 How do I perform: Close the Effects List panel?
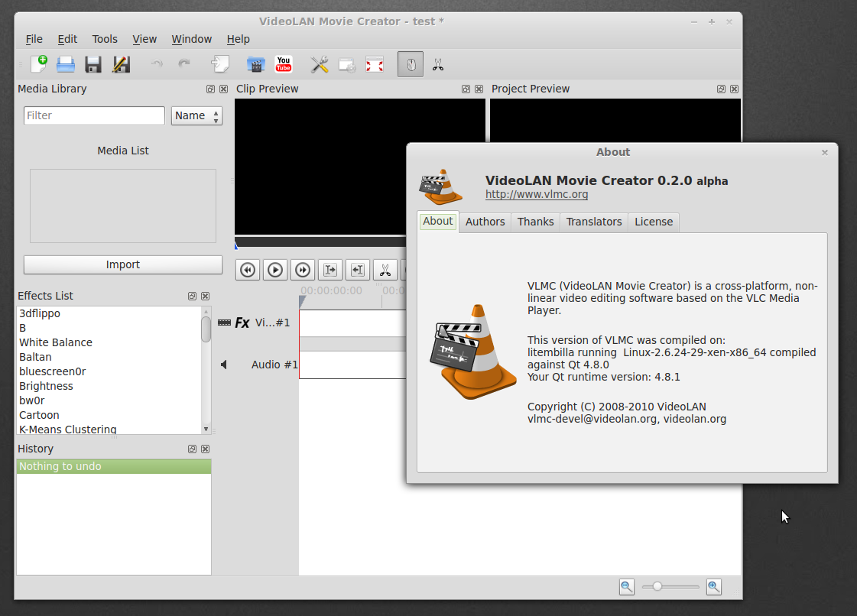pyautogui.click(x=205, y=297)
